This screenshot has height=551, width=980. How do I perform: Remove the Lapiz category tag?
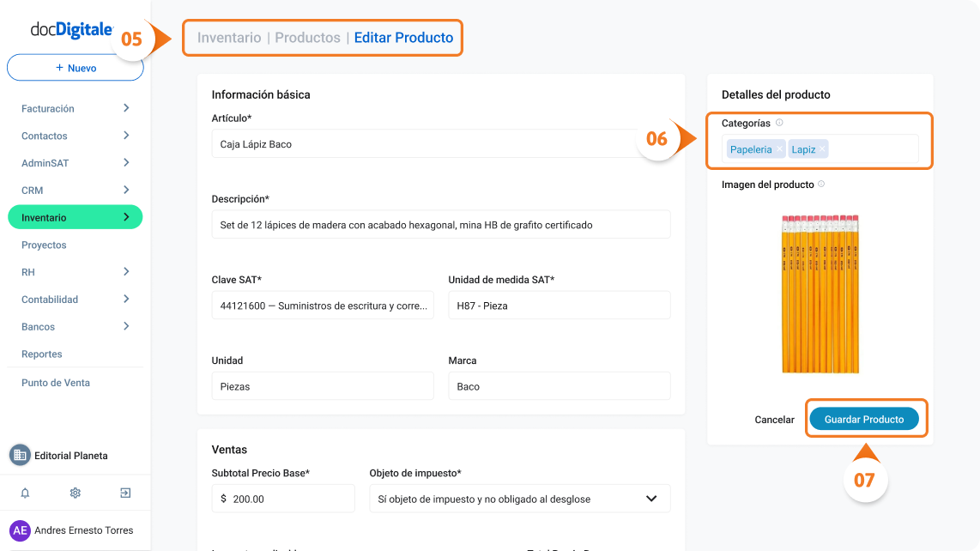pos(822,148)
